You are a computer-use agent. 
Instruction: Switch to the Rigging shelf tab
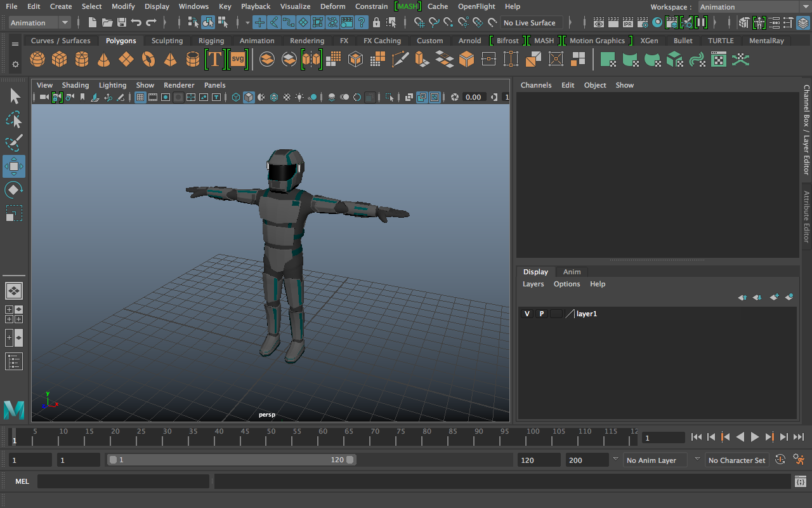[x=211, y=41]
